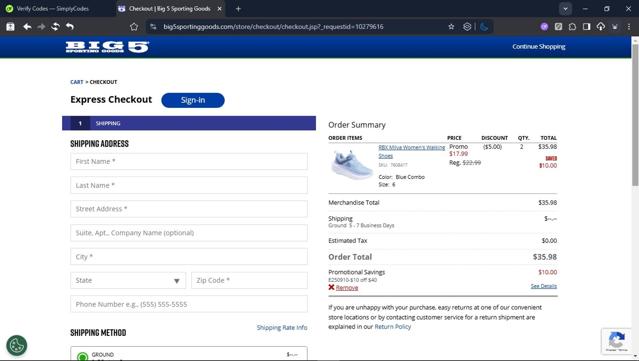Open the State dropdown
Screen dimensions: 639x361
tap(128, 280)
